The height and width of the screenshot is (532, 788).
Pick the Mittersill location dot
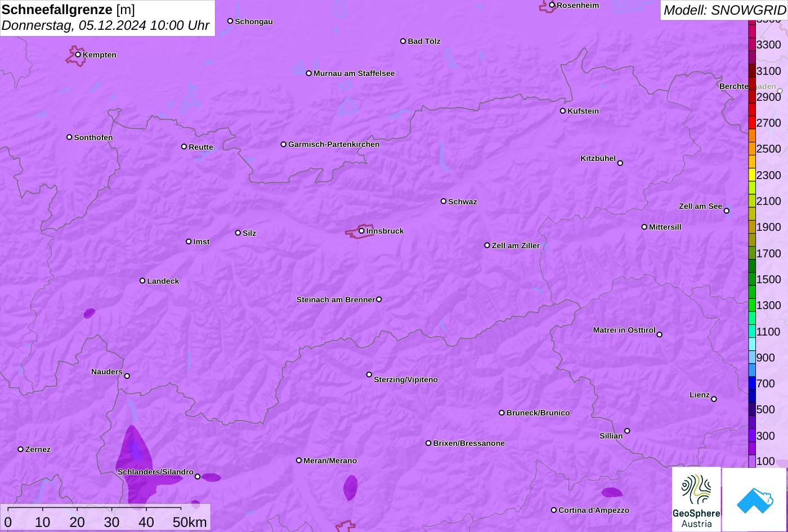[x=644, y=227]
